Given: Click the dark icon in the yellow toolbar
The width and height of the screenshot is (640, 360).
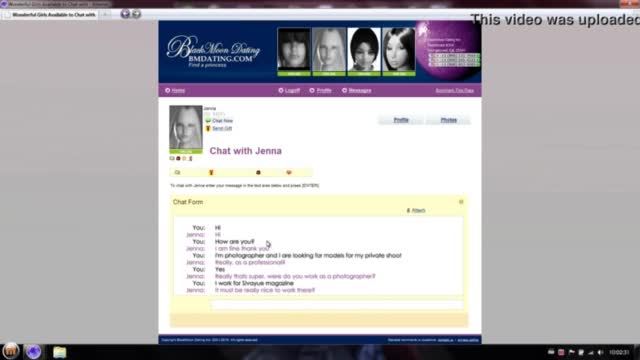Looking at the screenshot, I should [258, 173].
